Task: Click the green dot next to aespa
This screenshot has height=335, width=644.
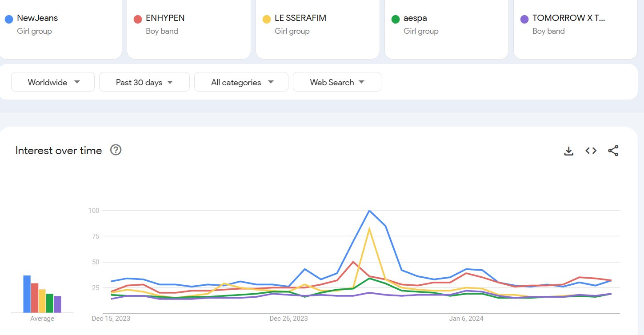Action: pos(395,19)
